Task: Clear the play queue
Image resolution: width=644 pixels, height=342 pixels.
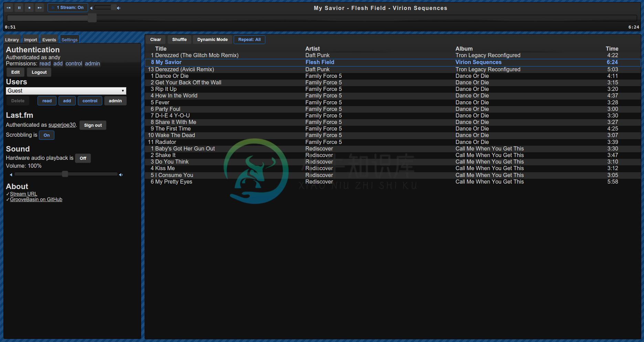Action: (156, 40)
